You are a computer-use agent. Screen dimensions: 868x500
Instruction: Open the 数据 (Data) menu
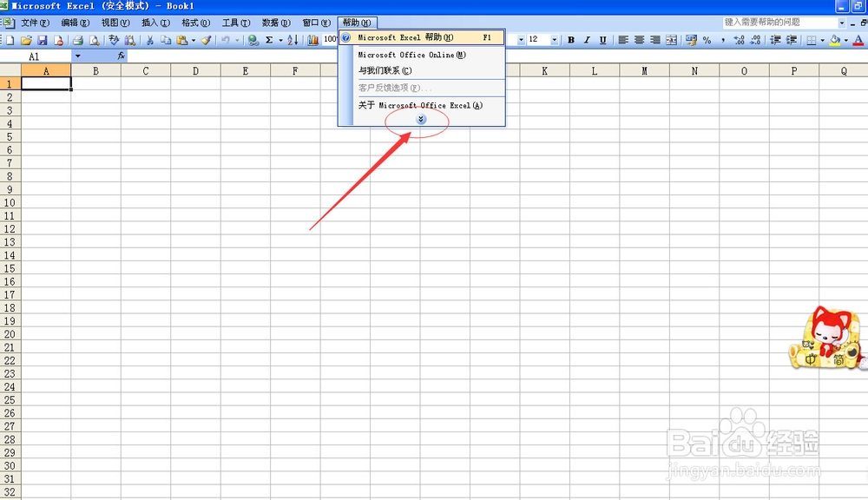pos(276,23)
